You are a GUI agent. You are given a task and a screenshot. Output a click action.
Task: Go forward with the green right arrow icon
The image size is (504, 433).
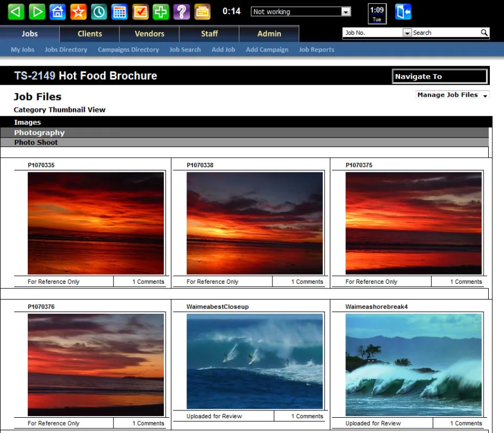37,12
